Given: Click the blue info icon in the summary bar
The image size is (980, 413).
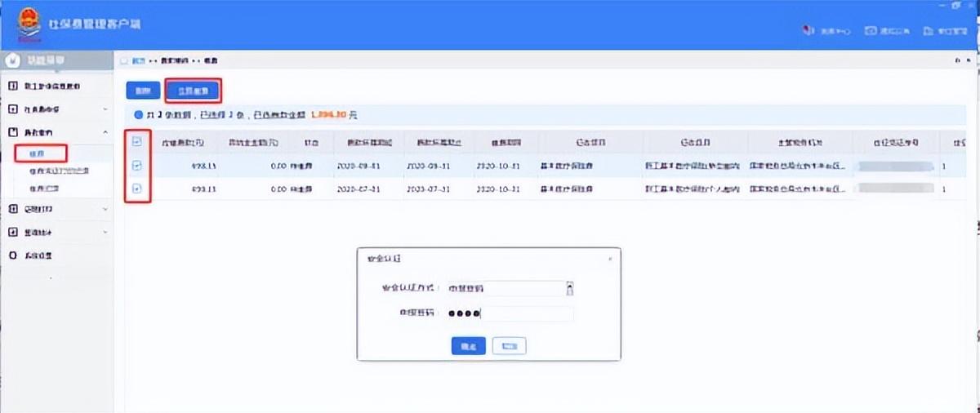Looking at the screenshot, I should click(138, 115).
